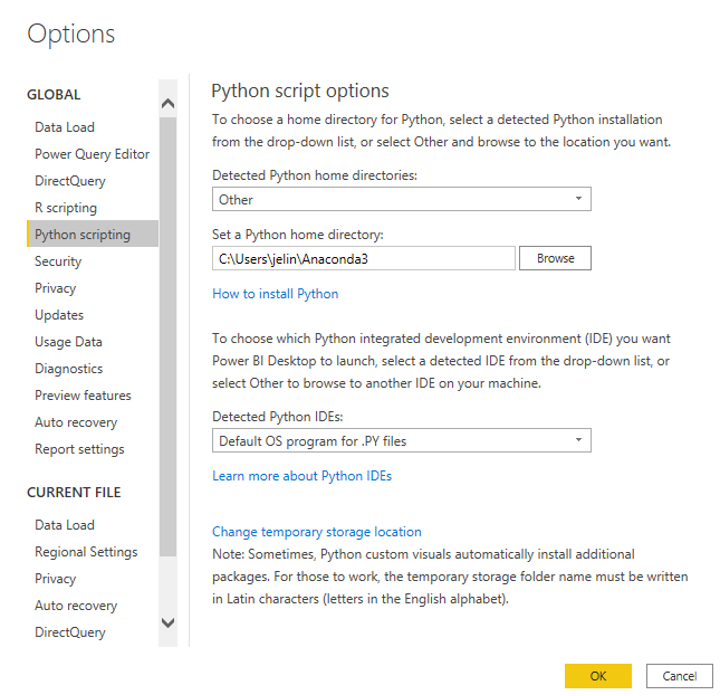Click the scroll down arrow in sidebar
This screenshot has height=696, width=720.
[168, 623]
